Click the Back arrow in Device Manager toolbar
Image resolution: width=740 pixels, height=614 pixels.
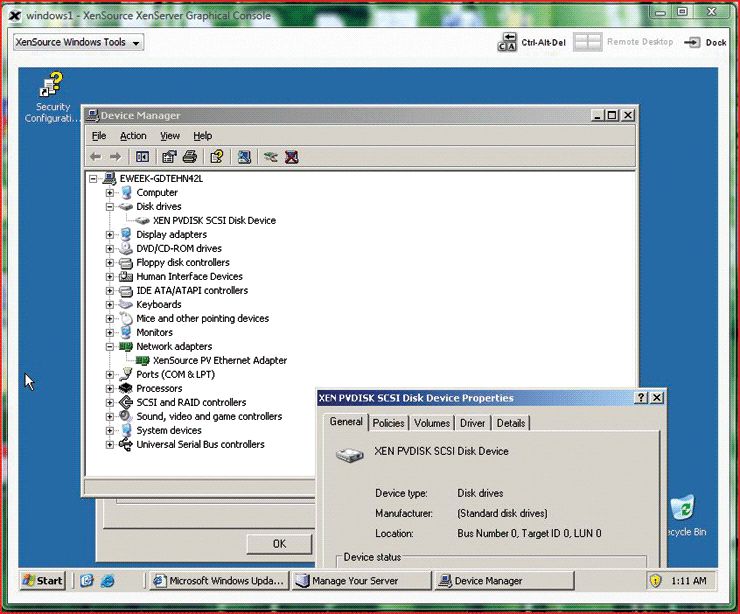pyautogui.click(x=96, y=157)
